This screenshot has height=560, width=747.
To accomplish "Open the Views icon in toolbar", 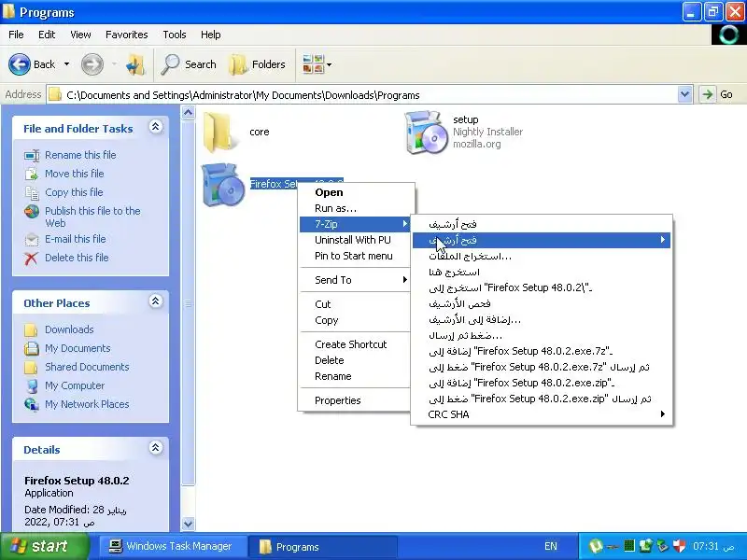I will (x=313, y=64).
